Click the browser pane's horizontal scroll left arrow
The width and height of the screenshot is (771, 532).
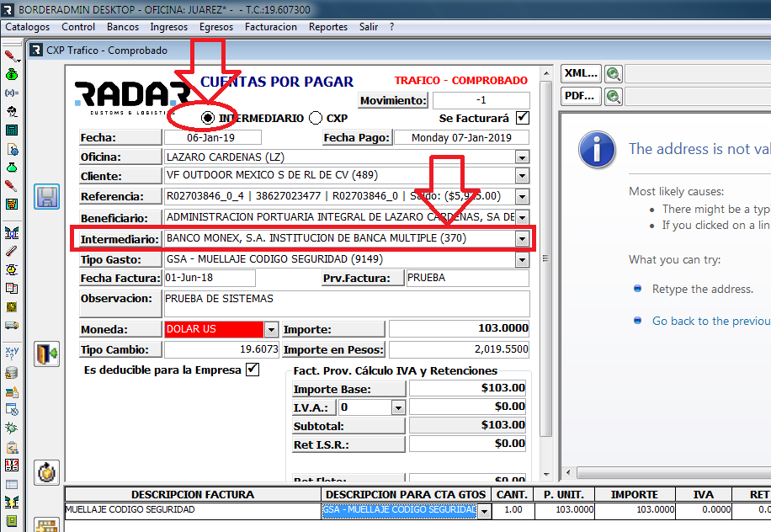(x=568, y=473)
